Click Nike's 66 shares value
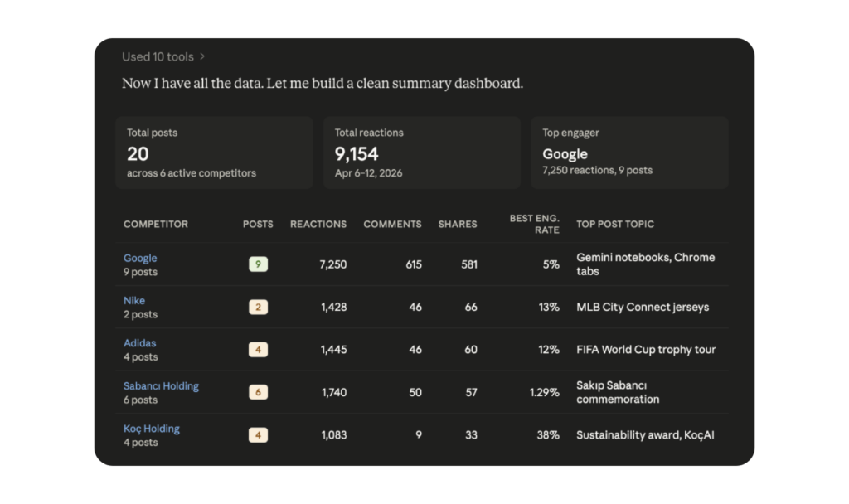 [471, 308]
